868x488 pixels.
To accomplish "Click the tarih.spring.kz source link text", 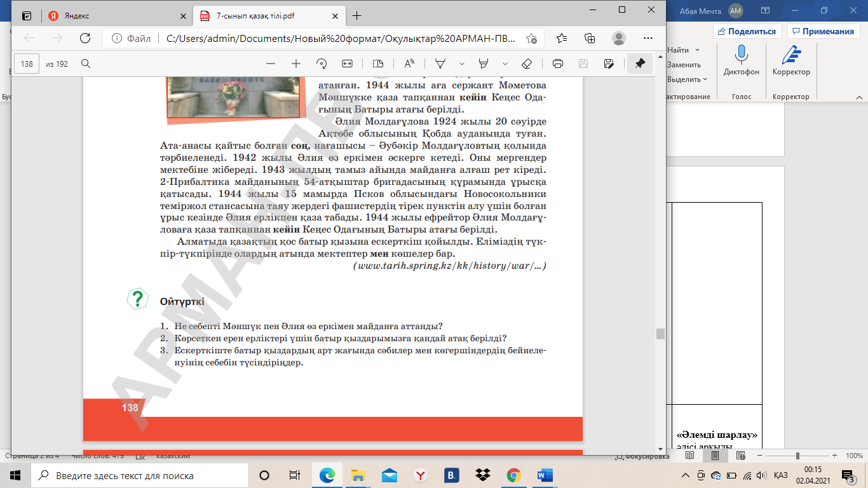I will coord(449,266).
